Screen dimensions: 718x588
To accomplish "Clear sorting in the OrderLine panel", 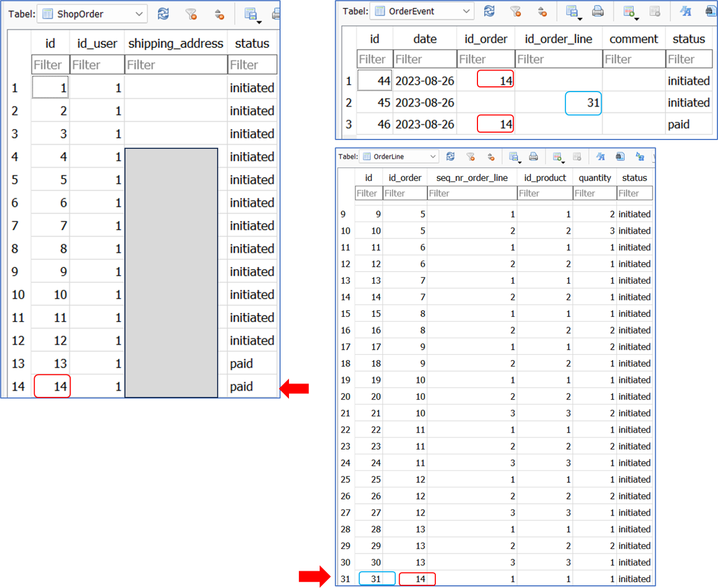I will coord(491,156).
